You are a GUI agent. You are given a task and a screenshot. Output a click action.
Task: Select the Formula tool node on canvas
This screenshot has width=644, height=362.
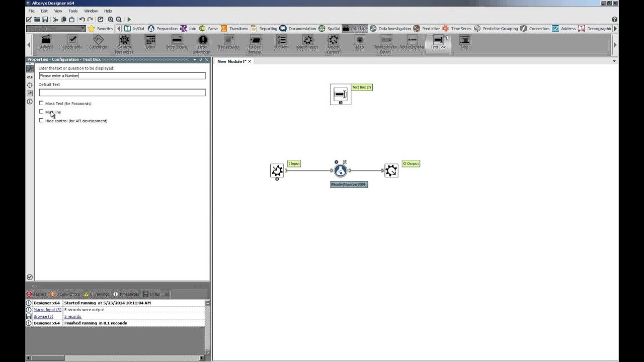(341, 171)
